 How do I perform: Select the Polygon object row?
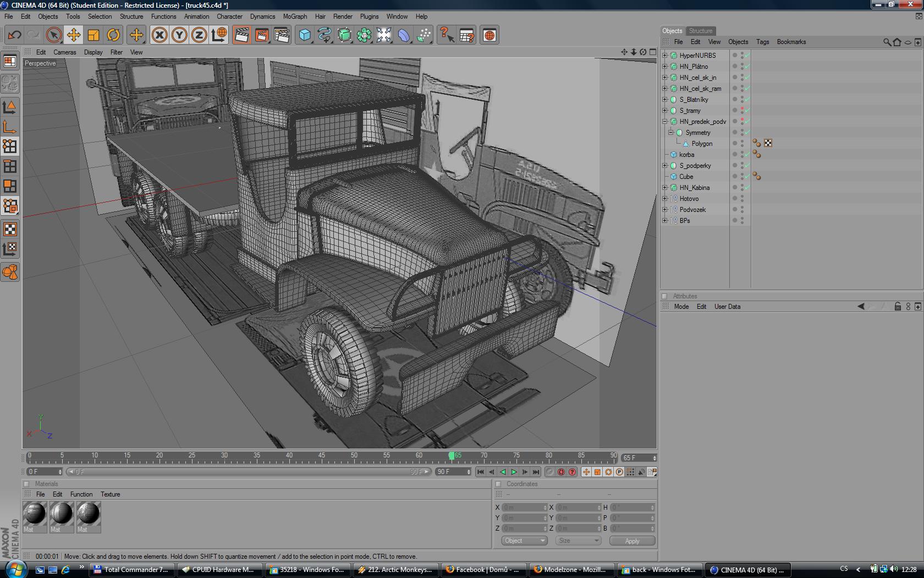click(702, 143)
